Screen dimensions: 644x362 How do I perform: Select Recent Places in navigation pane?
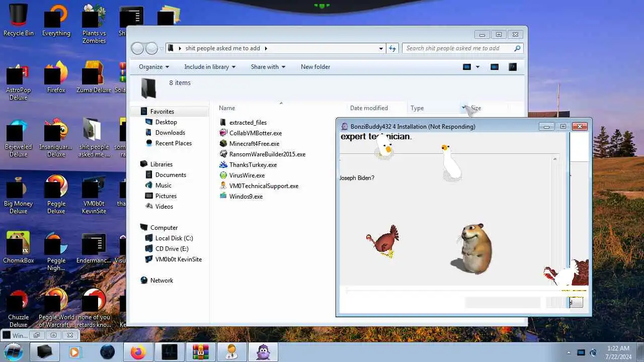[x=174, y=143]
